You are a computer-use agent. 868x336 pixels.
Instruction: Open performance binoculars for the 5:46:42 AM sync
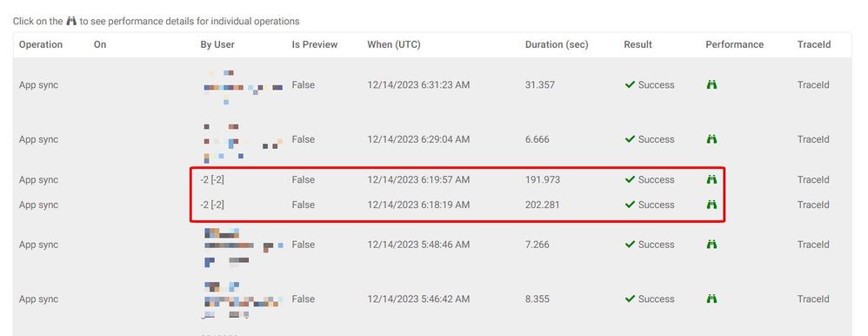[x=712, y=299]
